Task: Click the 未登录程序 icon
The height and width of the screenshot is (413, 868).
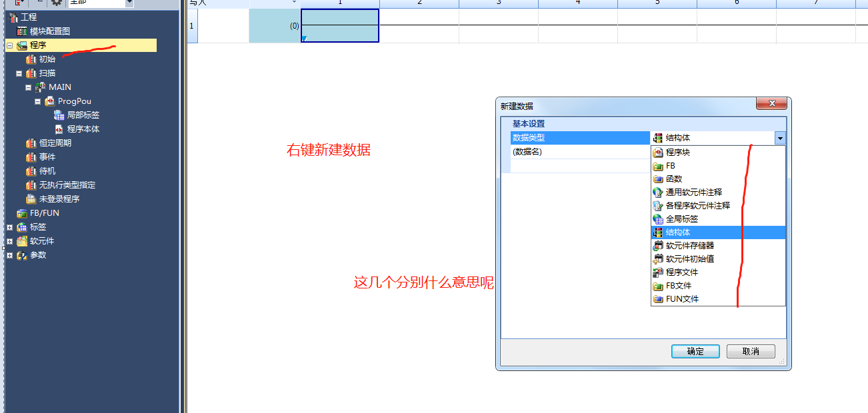Action: pos(31,199)
